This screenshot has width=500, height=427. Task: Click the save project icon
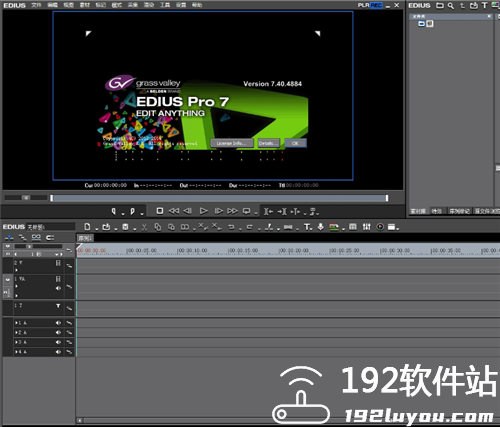(x=125, y=227)
